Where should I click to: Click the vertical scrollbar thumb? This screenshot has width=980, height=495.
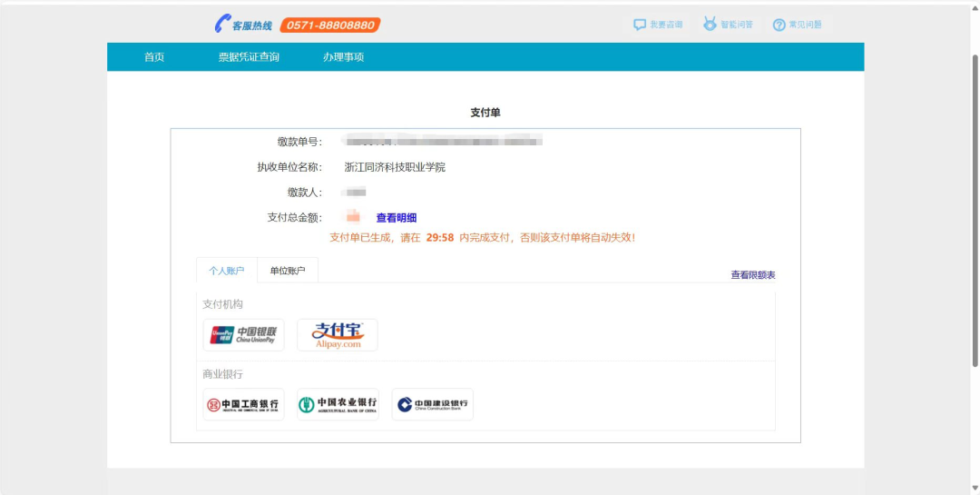click(975, 209)
